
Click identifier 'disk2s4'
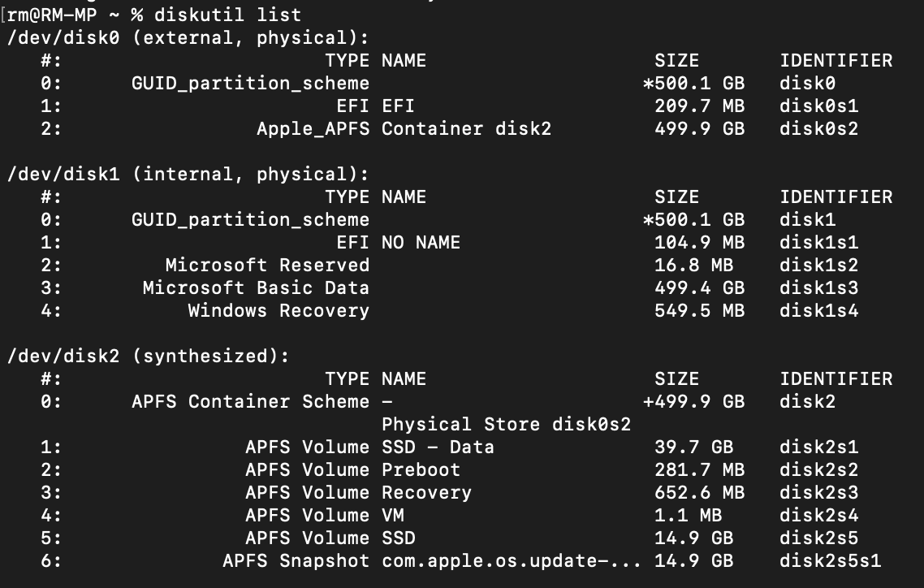click(x=818, y=515)
